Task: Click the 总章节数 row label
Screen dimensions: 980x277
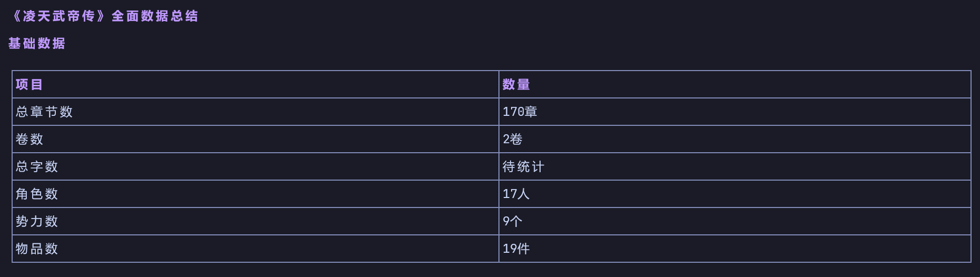Action: (44, 112)
